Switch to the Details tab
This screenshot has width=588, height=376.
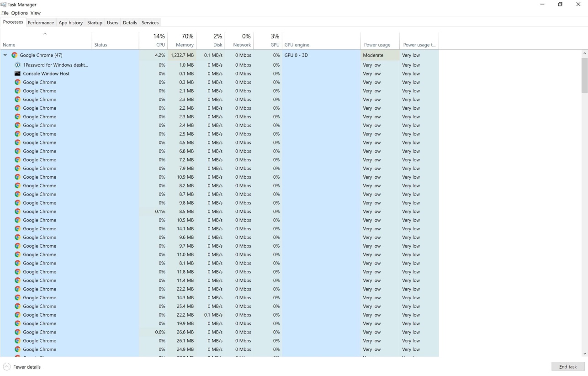coord(130,22)
